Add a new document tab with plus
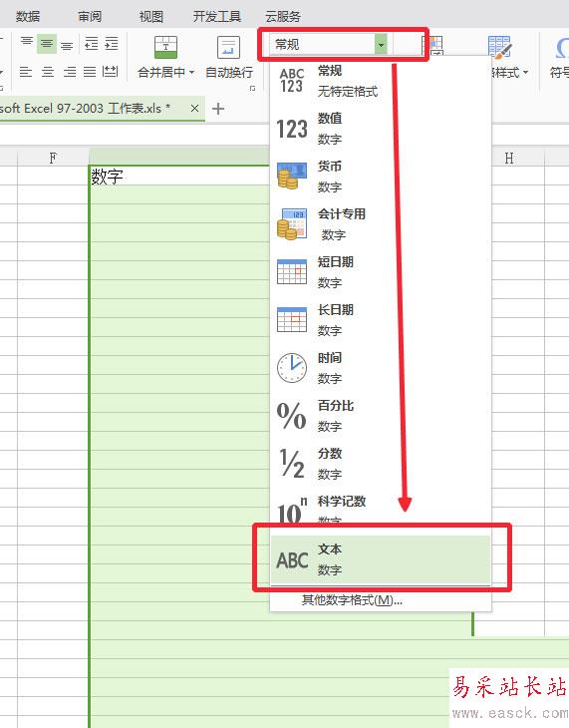Image resolution: width=569 pixels, height=728 pixels. click(x=217, y=109)
